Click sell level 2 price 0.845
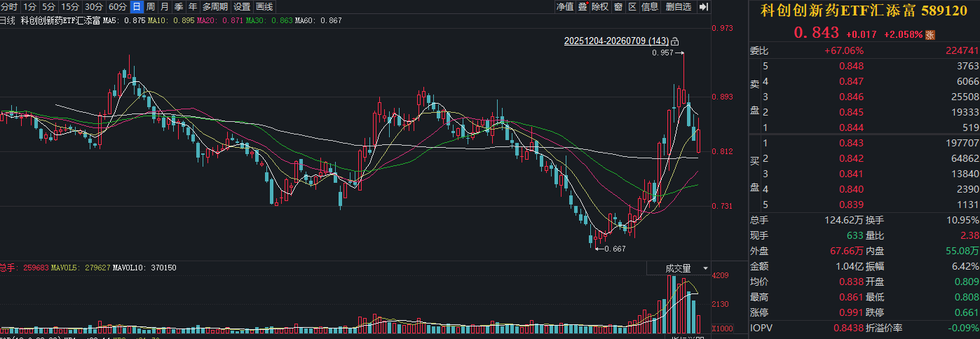This screenshot has height=339, width=980. [851, 112]
